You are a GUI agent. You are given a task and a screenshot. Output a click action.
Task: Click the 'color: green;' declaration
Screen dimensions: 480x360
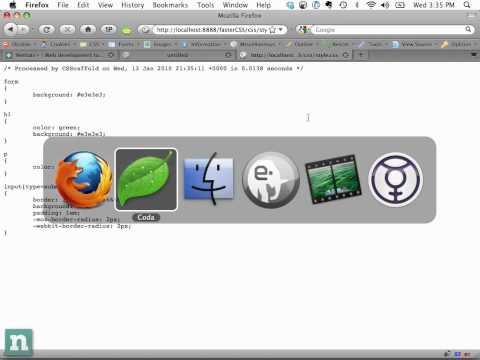56,127
